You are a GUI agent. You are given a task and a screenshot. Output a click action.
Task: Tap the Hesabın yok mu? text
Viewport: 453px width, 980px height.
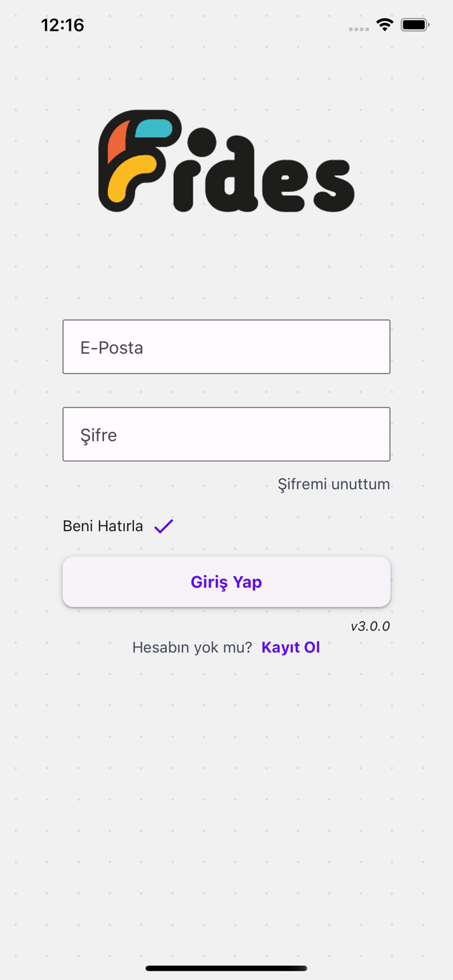click(x=192, y=647)
